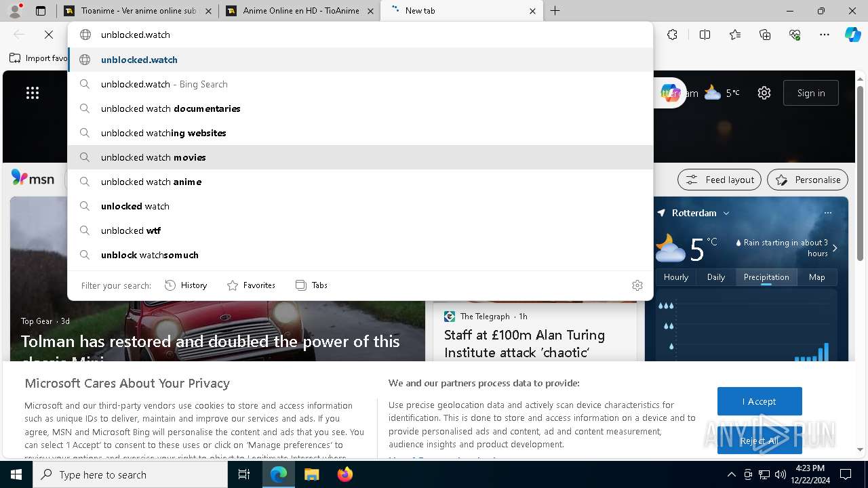Open the Copilot sidebar icon
The width and height of the screenshot is (868, 488).
point(852,35)
